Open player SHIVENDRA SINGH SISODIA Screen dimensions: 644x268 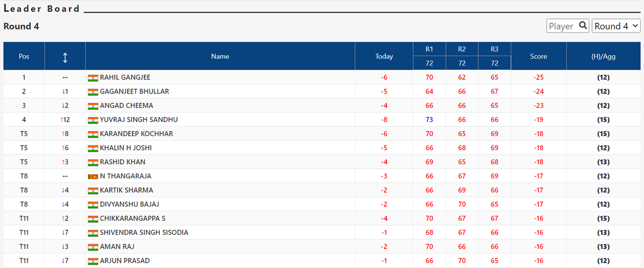tap(144, 233)
